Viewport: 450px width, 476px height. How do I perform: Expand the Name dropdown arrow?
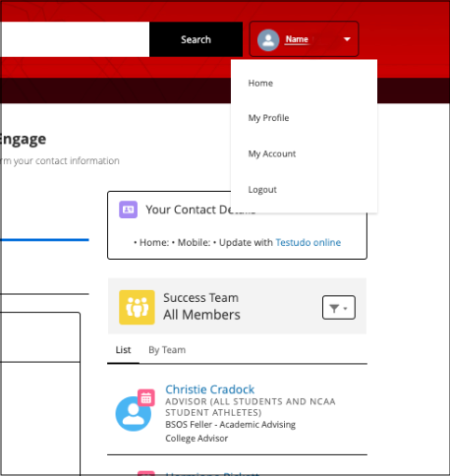pos(347,39)
